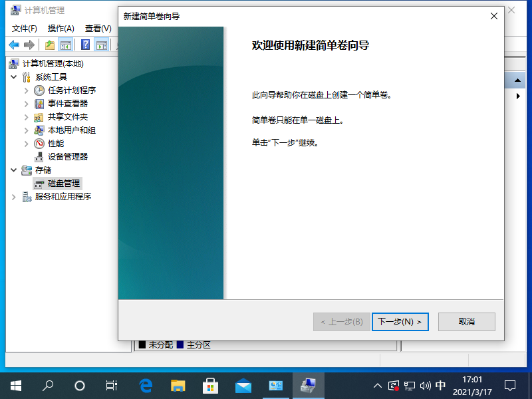The height and width of the screenshot is (399, 532).
Task: Open the 查看(V) menu
Action: pyautogui.click(x=99, y=29)
